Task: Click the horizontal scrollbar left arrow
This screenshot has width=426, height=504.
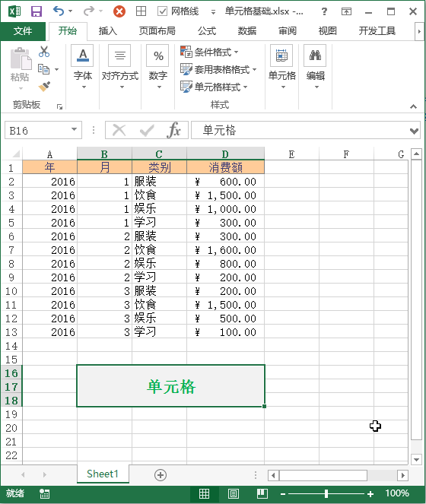Action: coord(273,475)
